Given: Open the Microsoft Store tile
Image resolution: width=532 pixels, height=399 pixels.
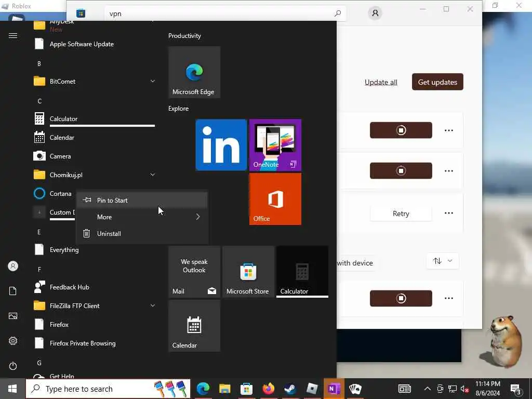Looking at the screenshot, I should coord(248,272).
